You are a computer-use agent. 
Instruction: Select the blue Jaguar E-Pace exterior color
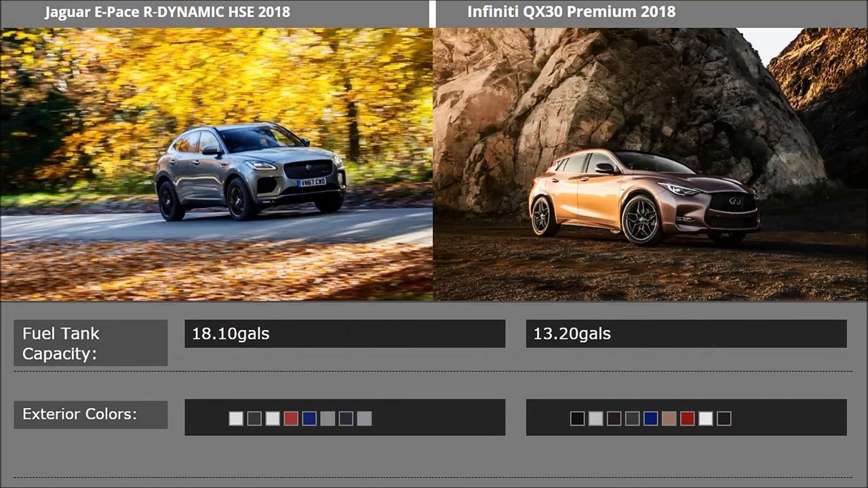(x=309, y=418)
